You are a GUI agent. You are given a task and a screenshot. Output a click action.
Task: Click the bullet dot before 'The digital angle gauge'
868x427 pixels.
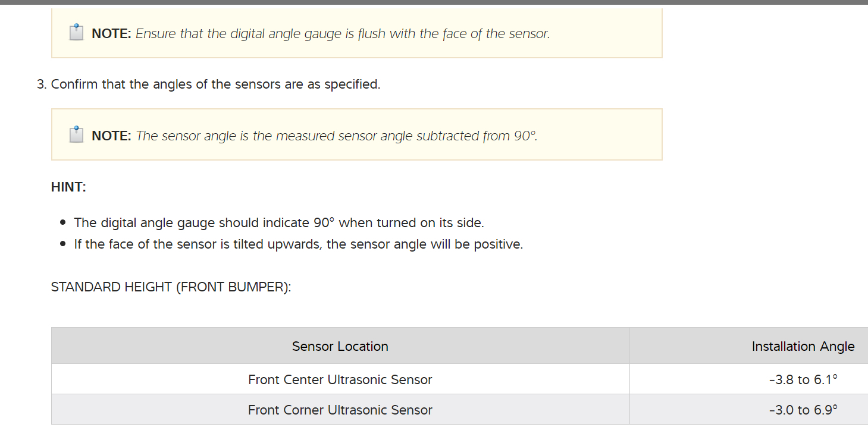tap(63, 224)
